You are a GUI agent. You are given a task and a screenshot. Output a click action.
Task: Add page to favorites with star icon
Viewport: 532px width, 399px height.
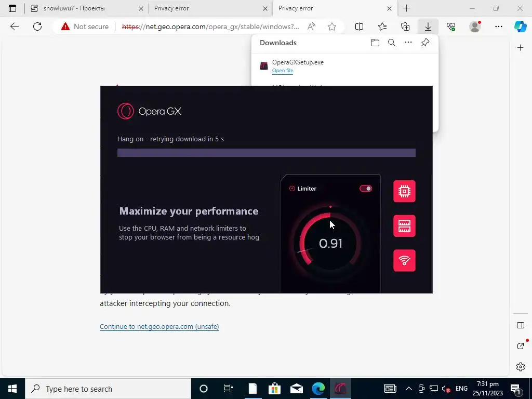click(x=332, y=26)
